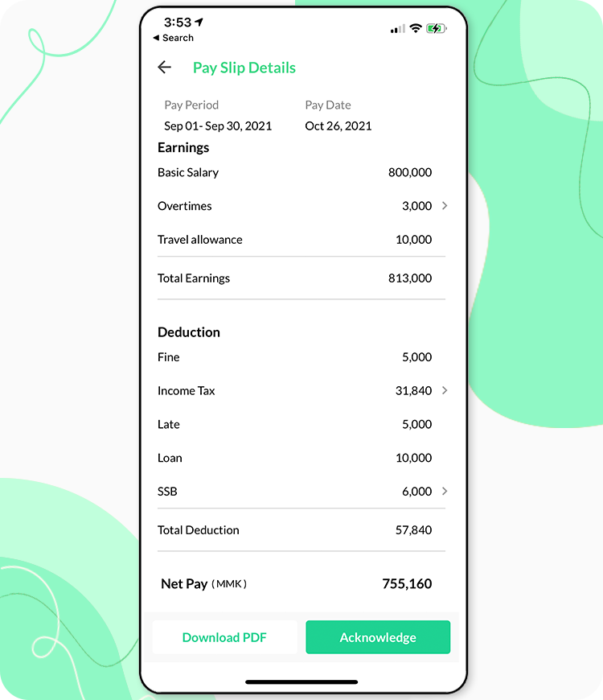The height and width of the screenshot is (700, 603).
Task: Acknowledge the pay slip
Action: (x=378, y=637)
